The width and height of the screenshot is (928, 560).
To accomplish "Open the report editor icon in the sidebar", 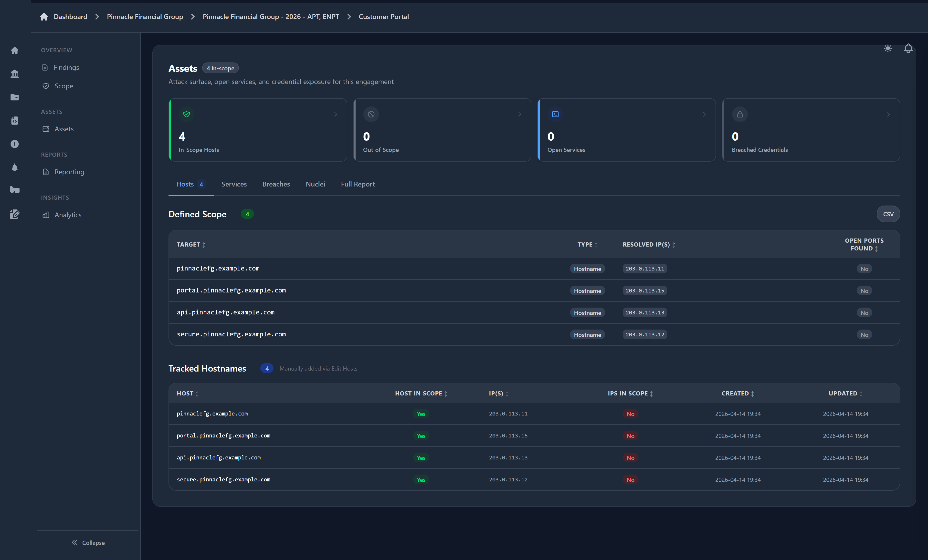I will [14, 214].
